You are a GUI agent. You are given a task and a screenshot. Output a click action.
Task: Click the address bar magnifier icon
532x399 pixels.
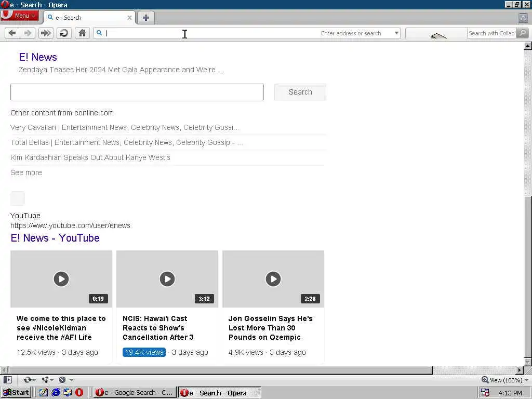click(x=99, y=33)
